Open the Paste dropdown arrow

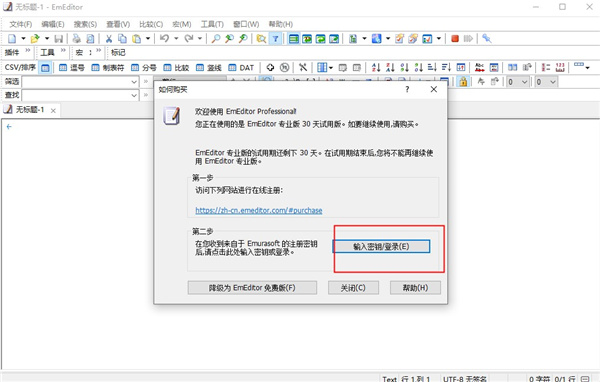pos(148,38)
